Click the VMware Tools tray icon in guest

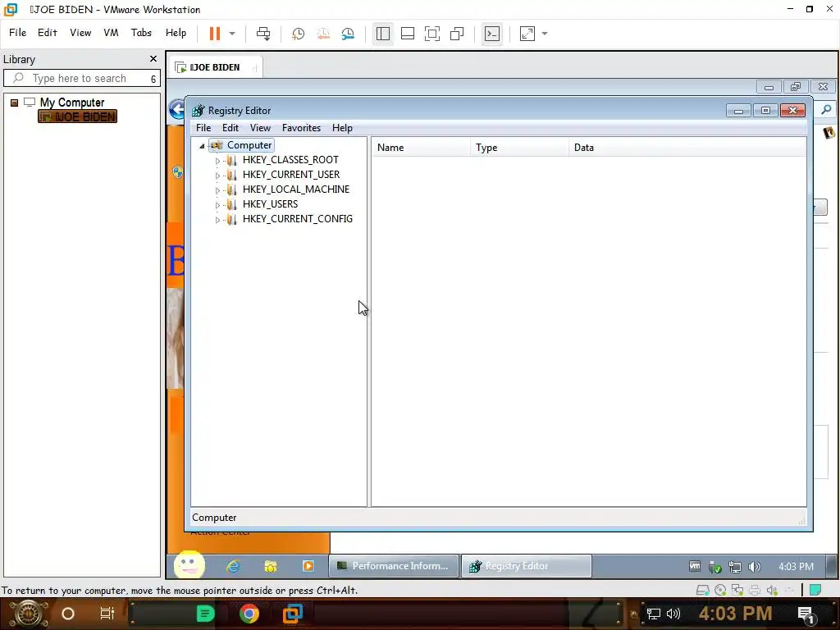(695, 566)
